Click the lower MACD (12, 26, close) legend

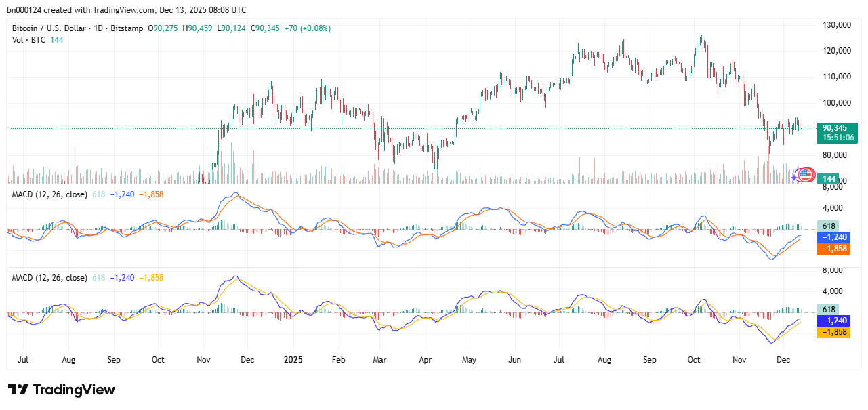pyautogui.click(x=48, y=278)
